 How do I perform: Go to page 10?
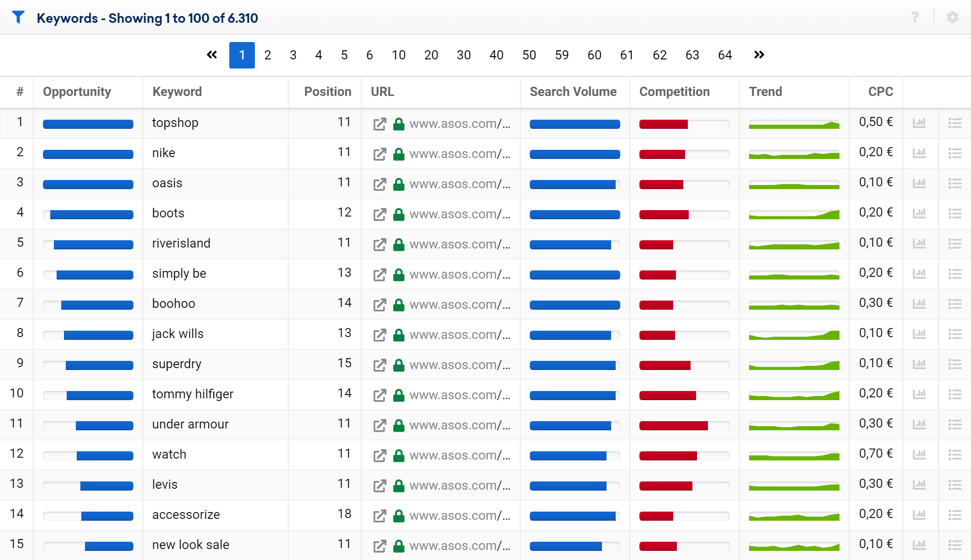click(x=399, y=55)
